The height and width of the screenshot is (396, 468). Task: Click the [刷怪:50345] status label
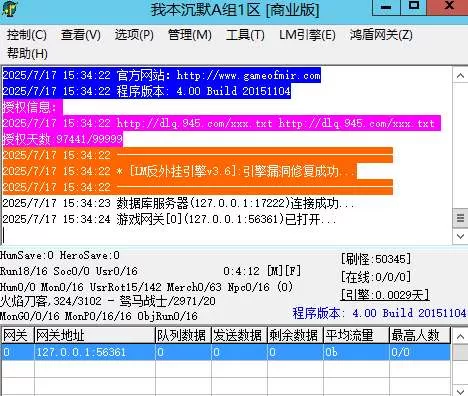(x=376, y=259)
